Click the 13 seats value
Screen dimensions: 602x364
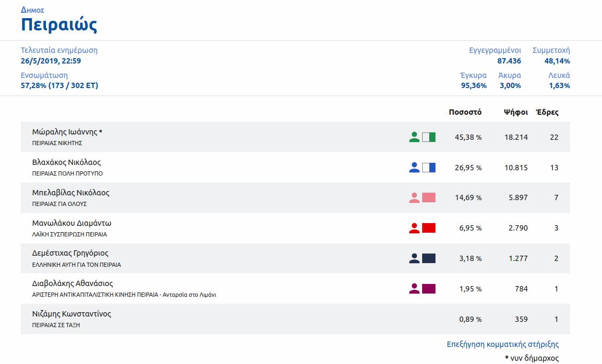pos(554,168)
